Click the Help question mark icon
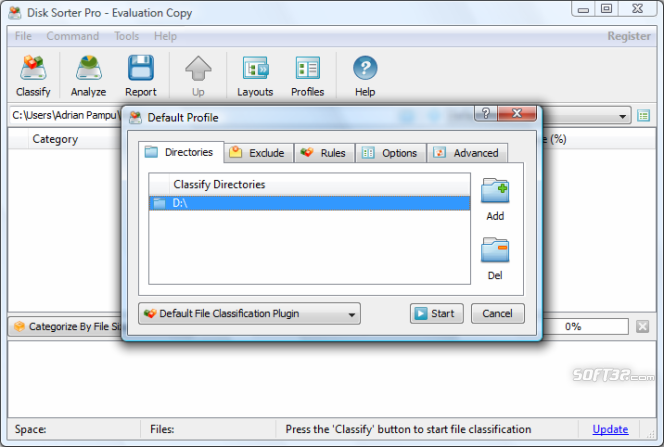The image size is (664, 447). [x=365, y=68]
